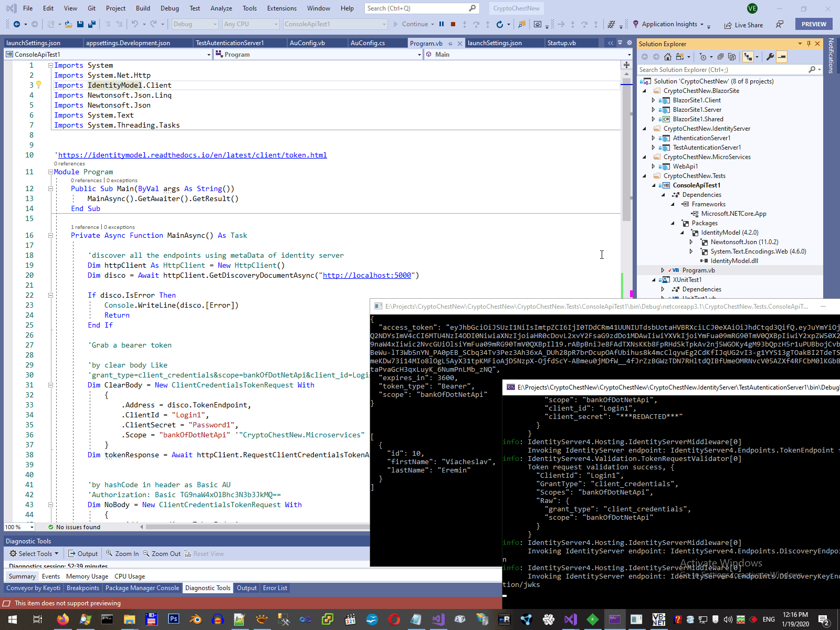
Task: Click the lightbulb quick actions icon
Action: 39,85
